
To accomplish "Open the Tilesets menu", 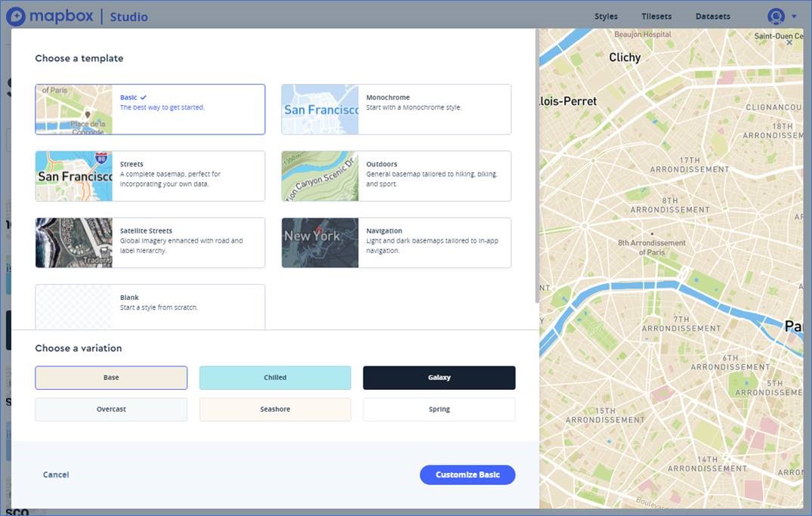I will (x=656, y=17).
